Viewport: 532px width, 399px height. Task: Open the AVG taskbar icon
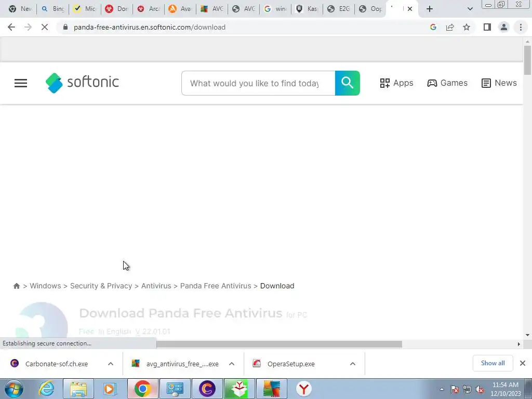[x=271, y=389]
